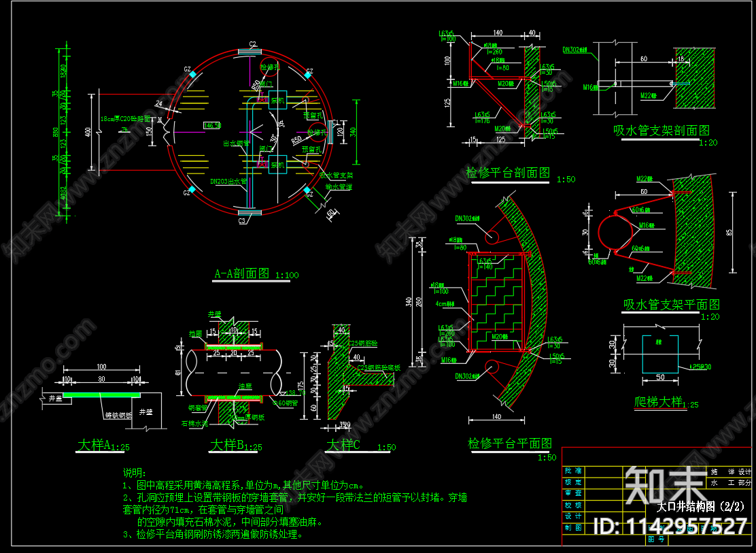The width and height of the screenshot is (756, 553).
Task: Click the "大口井结构图 (2/2)" sheet title
Action: [700, 506]
